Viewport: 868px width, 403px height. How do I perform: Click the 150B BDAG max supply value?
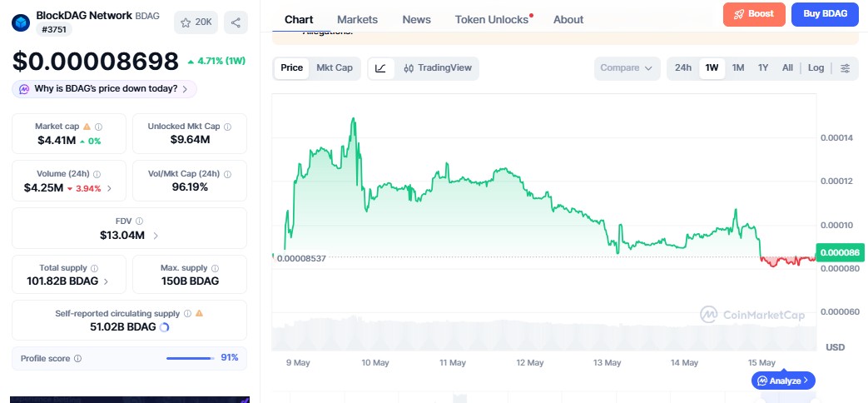coord(190,281)
